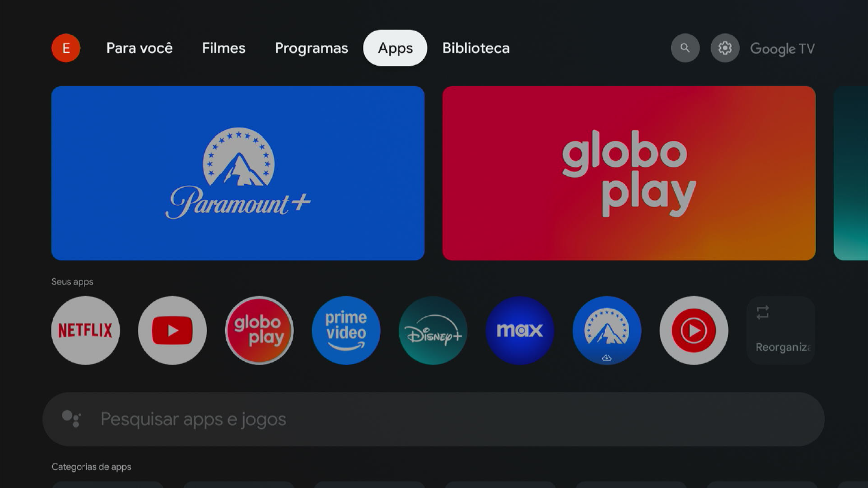
Task: Click the Google Assistant icon
Action: coord(71,419)
